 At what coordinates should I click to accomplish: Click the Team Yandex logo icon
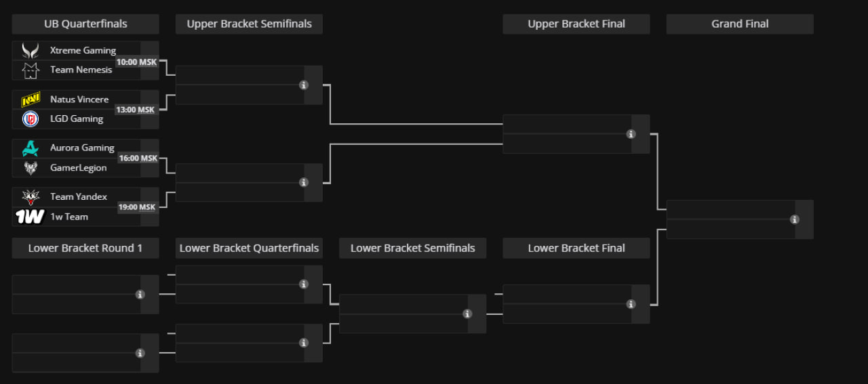(31, 197)
